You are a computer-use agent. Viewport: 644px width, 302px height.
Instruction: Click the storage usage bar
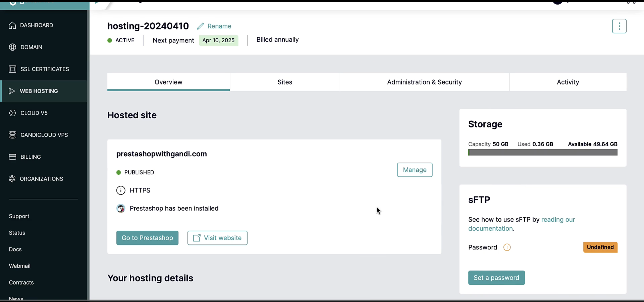(x=542, y=153)
